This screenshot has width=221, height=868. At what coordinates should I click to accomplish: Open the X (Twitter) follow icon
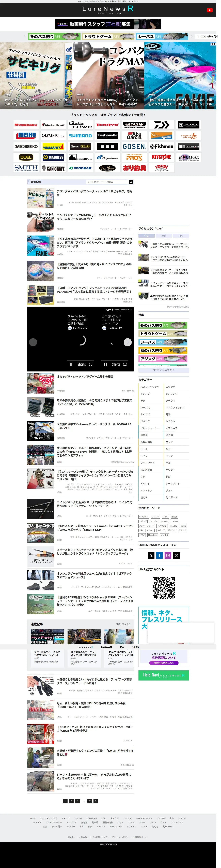151,555
